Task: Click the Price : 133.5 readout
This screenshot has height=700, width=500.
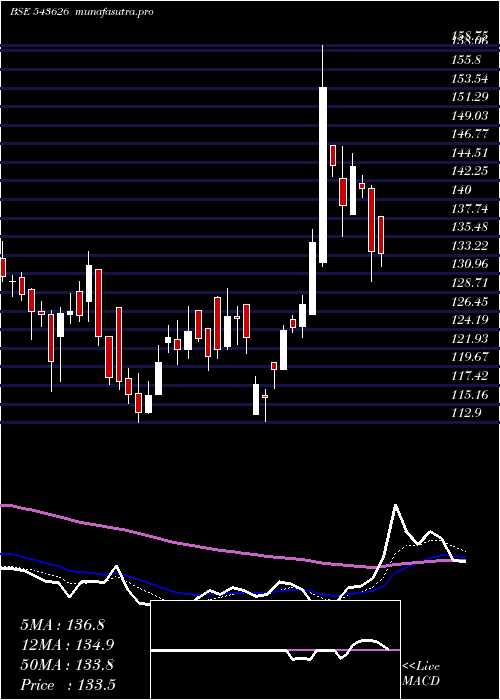Action: pos(68,685)
